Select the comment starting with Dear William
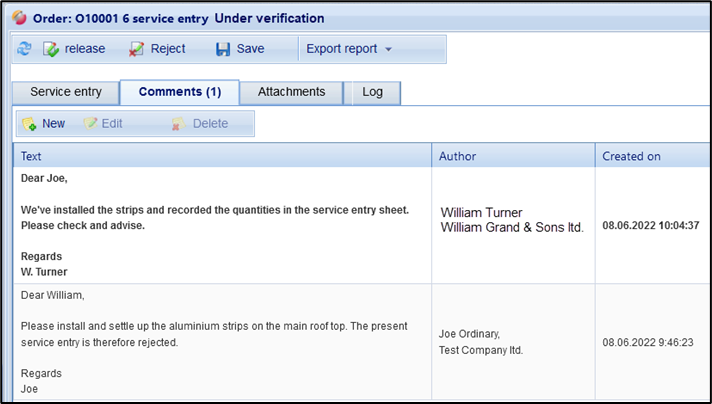 tap(221, 342)
